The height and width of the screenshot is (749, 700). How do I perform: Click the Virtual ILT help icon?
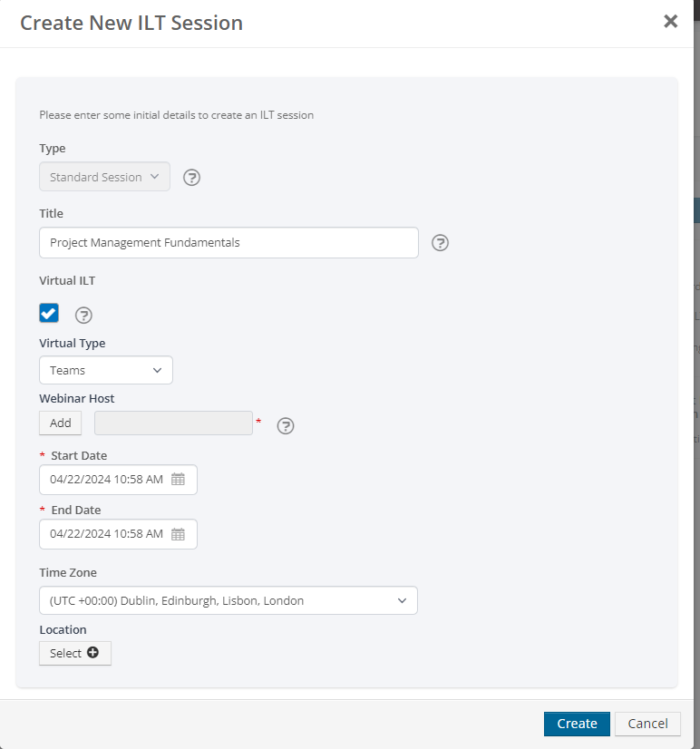pyautogui.click(x=83, y=316)
